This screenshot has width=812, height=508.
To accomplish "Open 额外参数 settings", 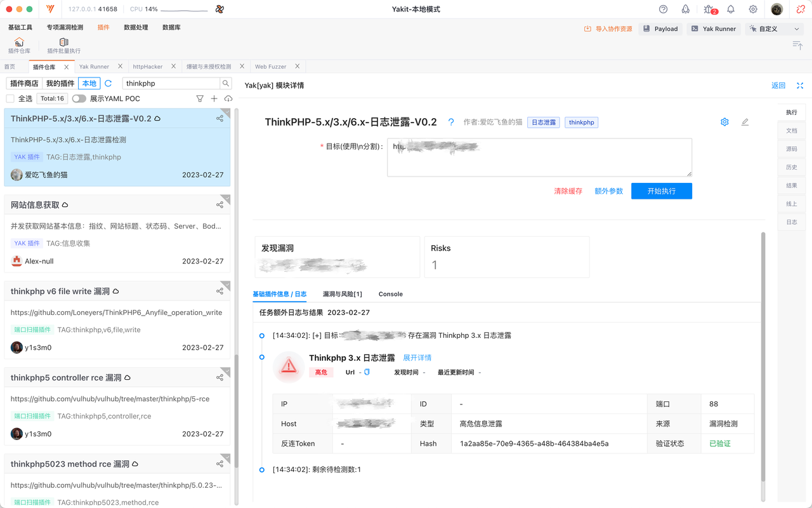I will pyautogui.click(x=609, y=191).
